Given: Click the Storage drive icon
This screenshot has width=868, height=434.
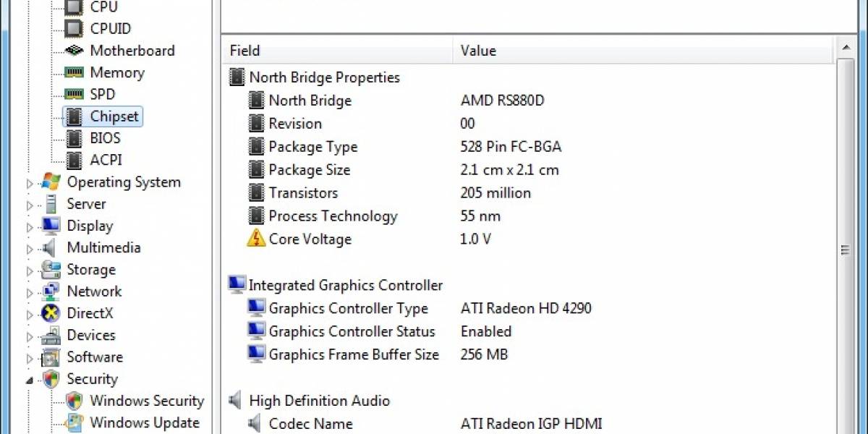Looking at the screenshot, I should pyautogui.click(x=51, y=270).
